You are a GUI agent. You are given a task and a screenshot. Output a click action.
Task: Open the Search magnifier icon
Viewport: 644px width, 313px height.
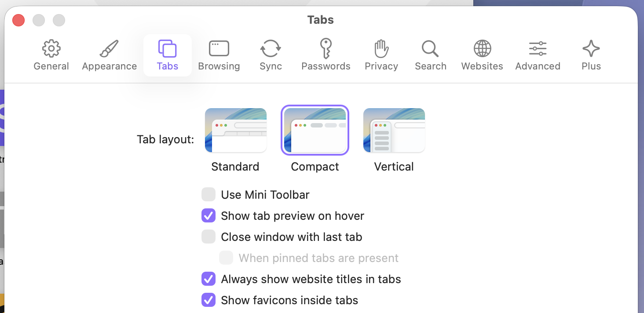(430, 49)
